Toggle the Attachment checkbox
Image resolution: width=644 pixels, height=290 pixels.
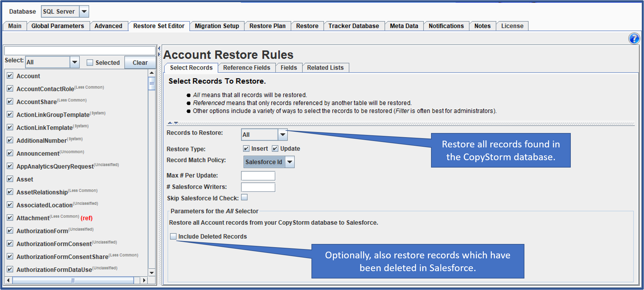[10, 218]
